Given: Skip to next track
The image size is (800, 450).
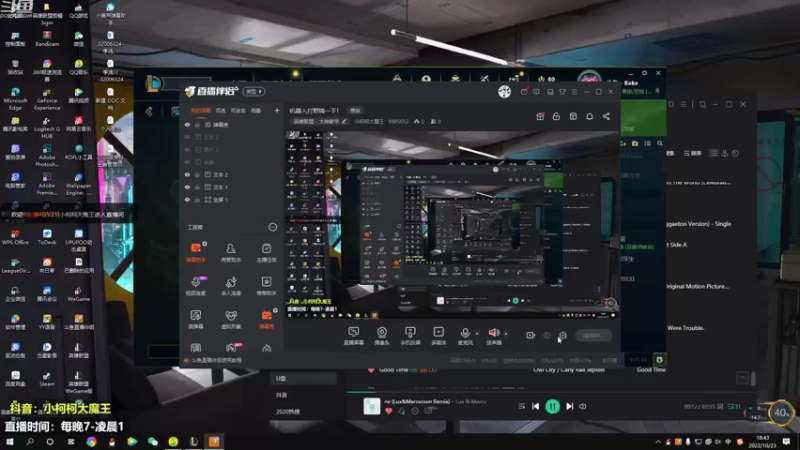Looking at the screenshot, I should coord(569,406).
